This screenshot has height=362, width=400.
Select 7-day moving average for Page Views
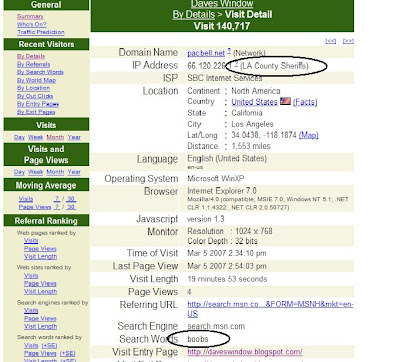click(57, 207)
